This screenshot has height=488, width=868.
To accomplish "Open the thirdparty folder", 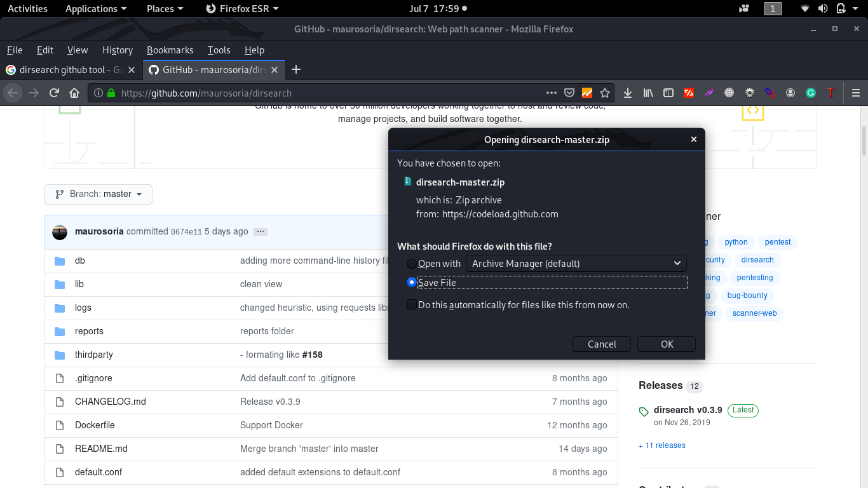I will click(x=94, y=355).
